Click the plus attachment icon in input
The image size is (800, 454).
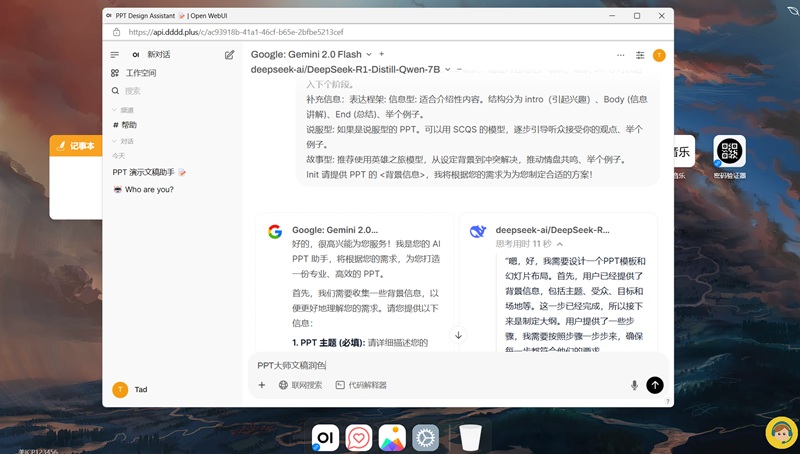(x=262, y=385)
